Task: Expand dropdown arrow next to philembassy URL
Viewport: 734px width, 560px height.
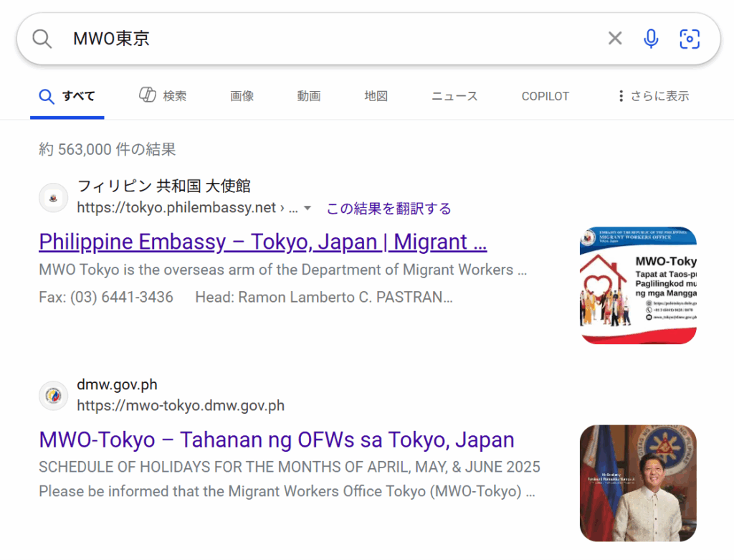Action: click(x=307, y=209)
